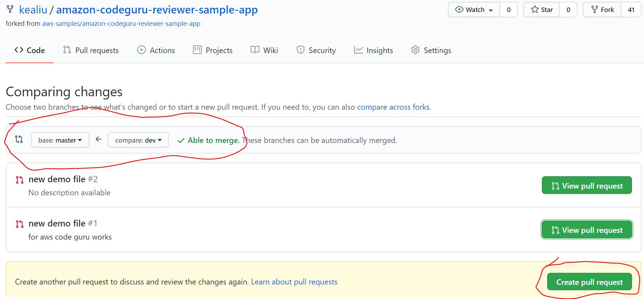Click the left arrow between branch selectors

(99, 139)
